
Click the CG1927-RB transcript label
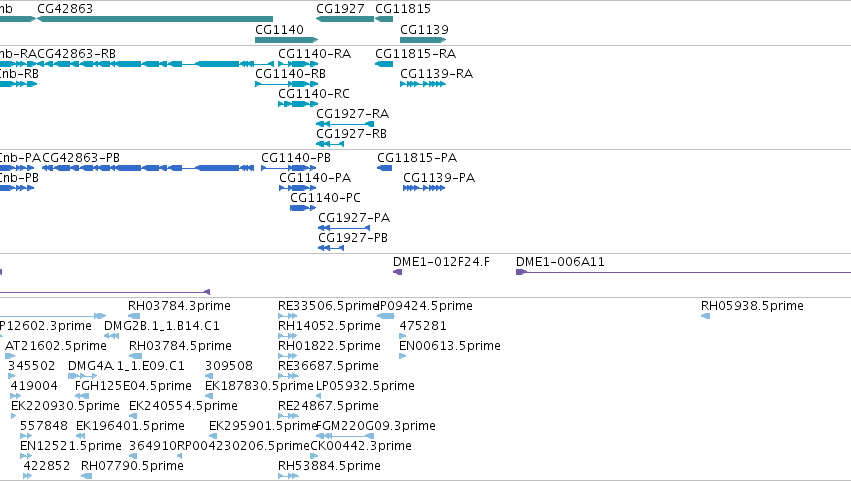(352, 134)
